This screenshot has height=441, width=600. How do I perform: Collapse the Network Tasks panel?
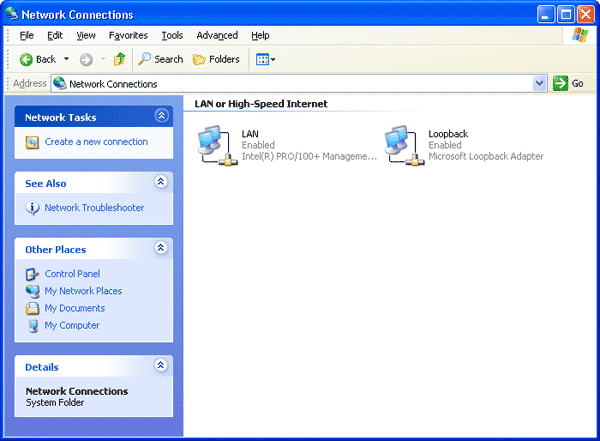(x=161, y=115)
